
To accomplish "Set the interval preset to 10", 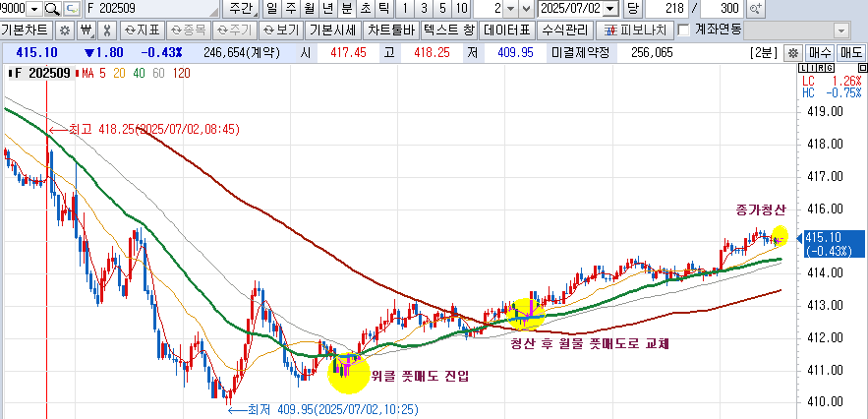I will click(x=461, y=8).
